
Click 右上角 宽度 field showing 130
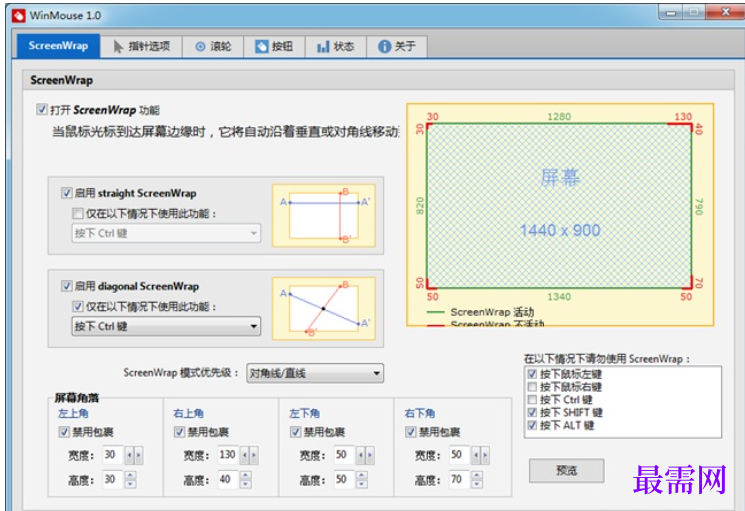[x=228, y=455]
